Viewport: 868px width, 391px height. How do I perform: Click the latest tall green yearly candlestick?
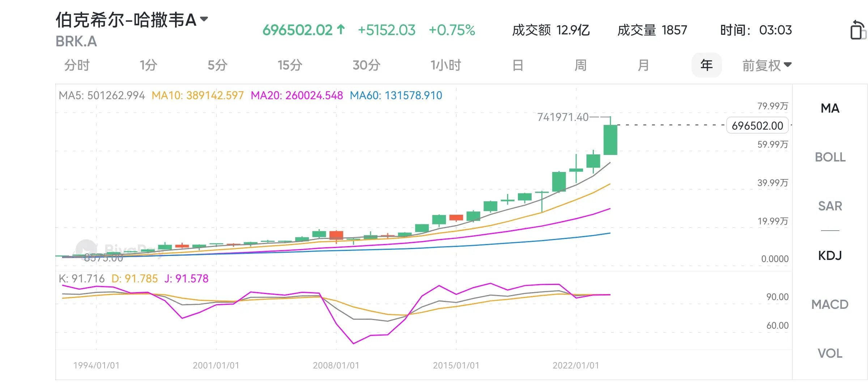(x=610, y=140)
